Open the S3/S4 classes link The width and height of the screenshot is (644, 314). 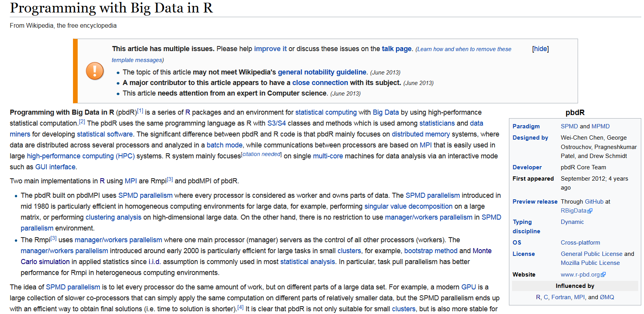(x=276, y=123)
